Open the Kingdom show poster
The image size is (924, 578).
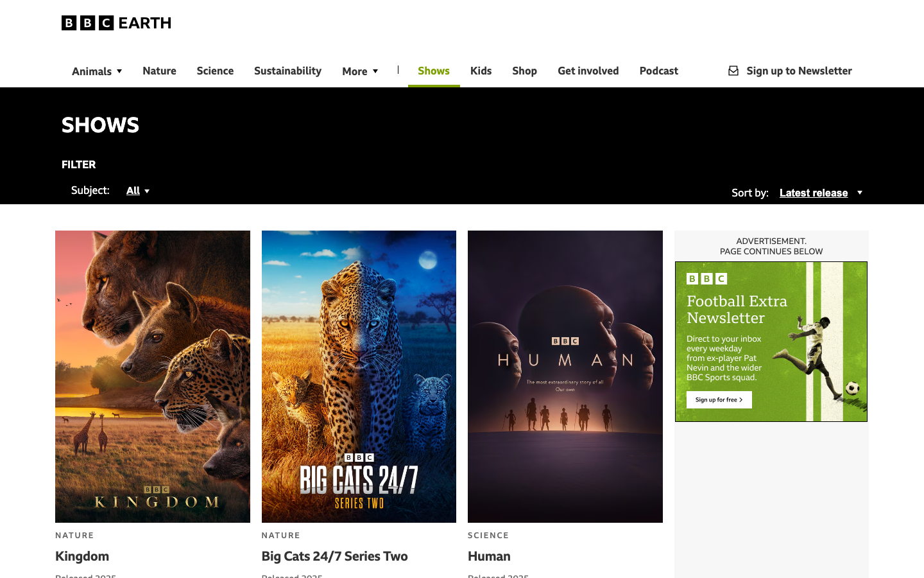click(153, 376)
